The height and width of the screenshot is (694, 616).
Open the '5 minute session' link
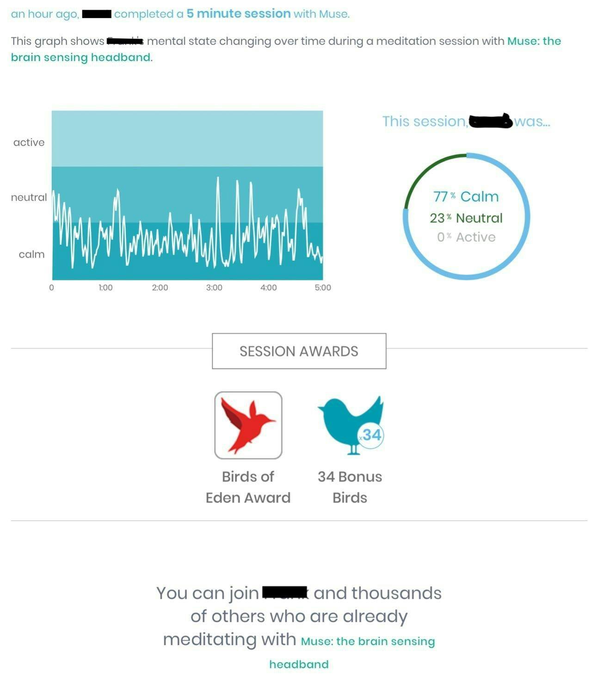point(239,13)
